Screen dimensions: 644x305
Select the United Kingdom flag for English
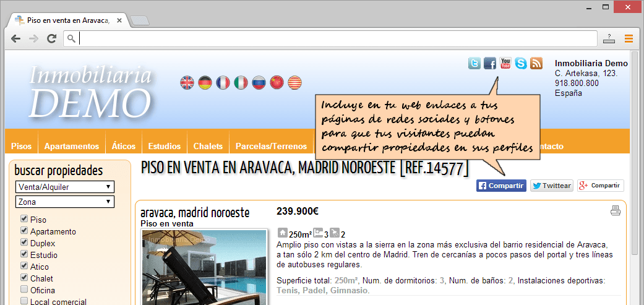[187, 82]
